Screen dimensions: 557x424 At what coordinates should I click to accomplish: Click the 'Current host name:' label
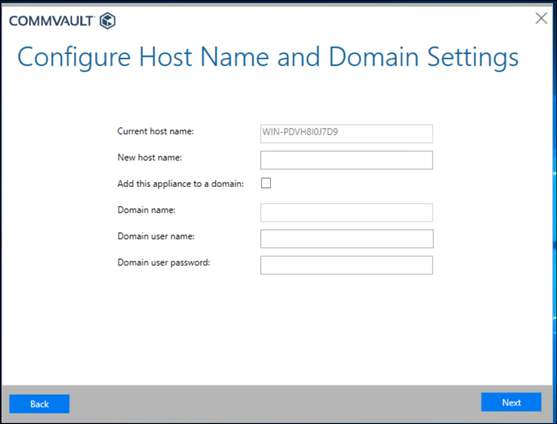(156, 131)
